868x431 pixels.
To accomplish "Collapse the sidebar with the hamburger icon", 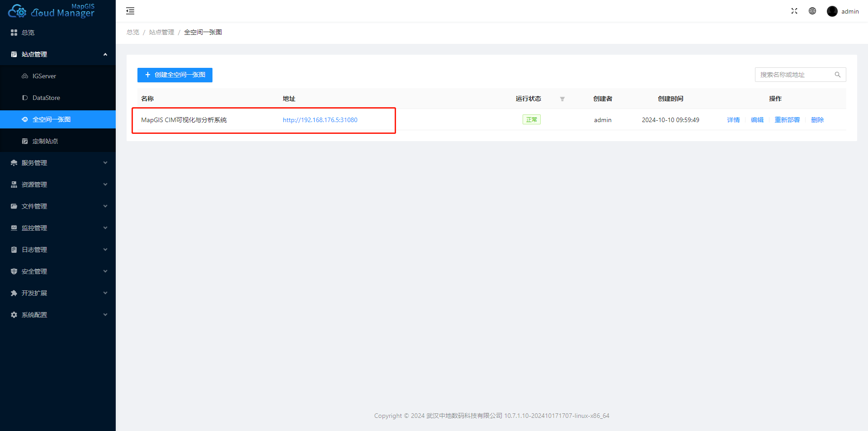I will coord(130,11).
